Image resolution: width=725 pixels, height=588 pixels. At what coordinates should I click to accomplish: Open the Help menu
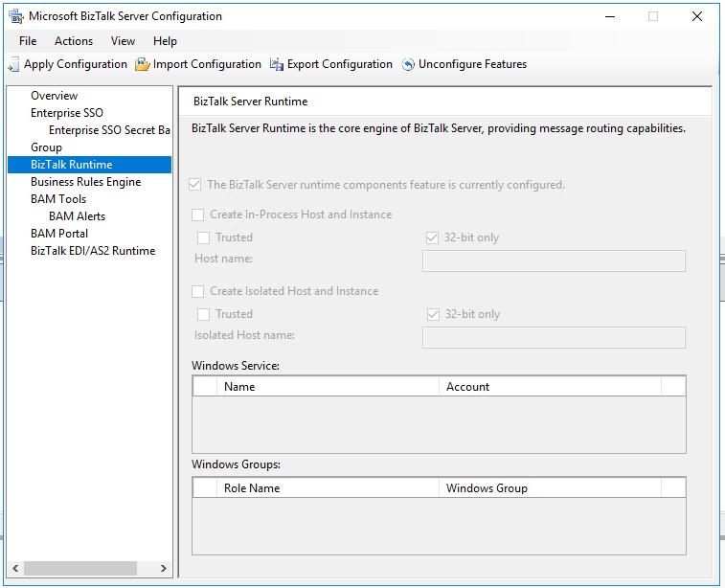tap(165, 41)
